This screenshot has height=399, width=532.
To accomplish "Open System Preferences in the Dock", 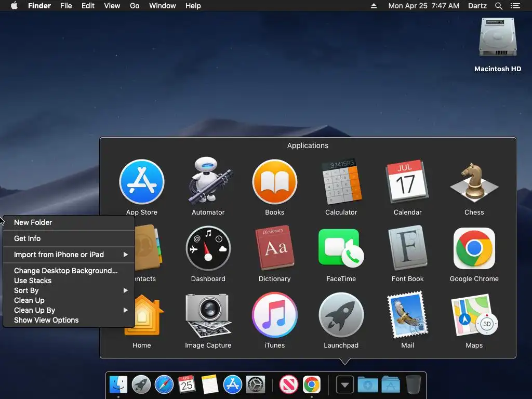I will [255, 385].
